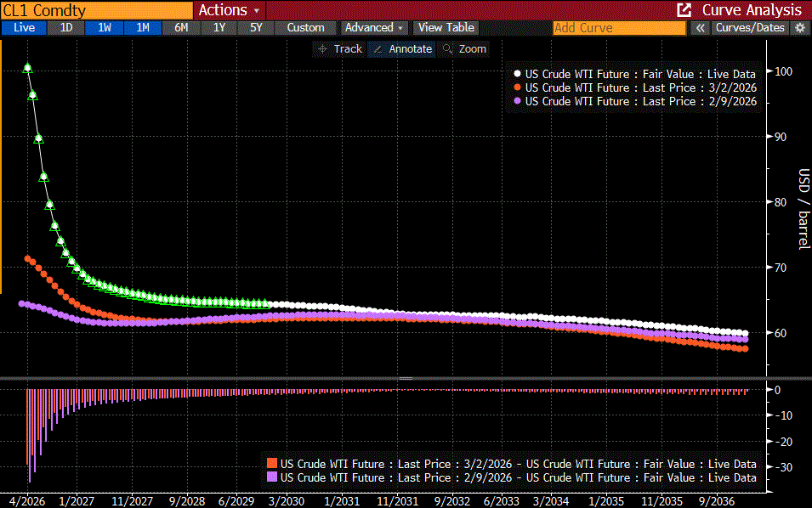This screenshot has height=508, width=812.
Task: Click the double-chevron collapse icon
Action: click(x=699, y=27)
